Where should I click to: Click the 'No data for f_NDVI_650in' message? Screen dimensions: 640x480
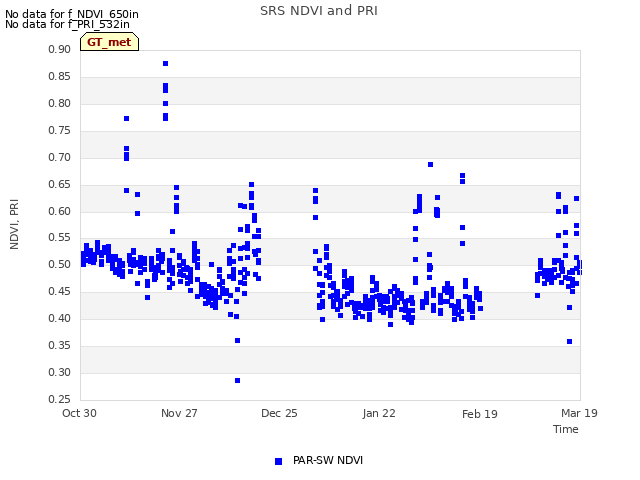(x=72, y=14)
